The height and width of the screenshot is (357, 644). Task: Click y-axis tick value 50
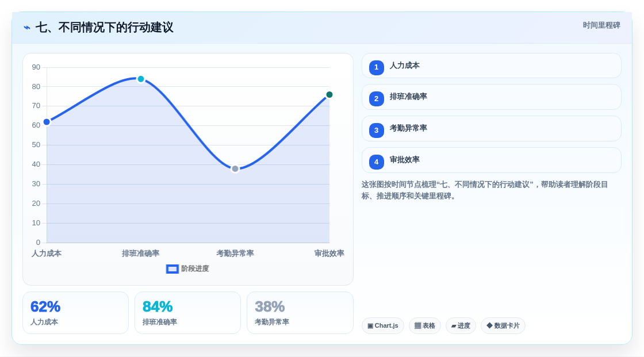click(36, 145)
